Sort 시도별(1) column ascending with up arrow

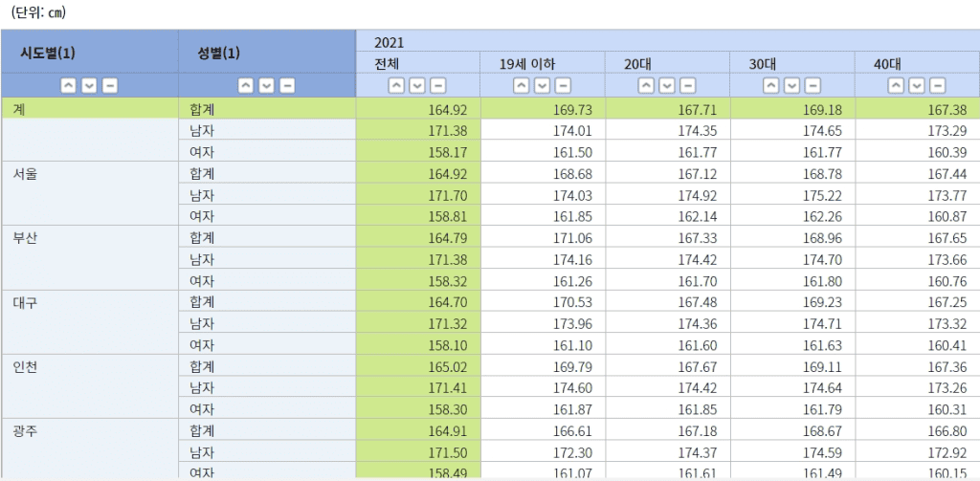pyautogui.click(x=68, y=86)
